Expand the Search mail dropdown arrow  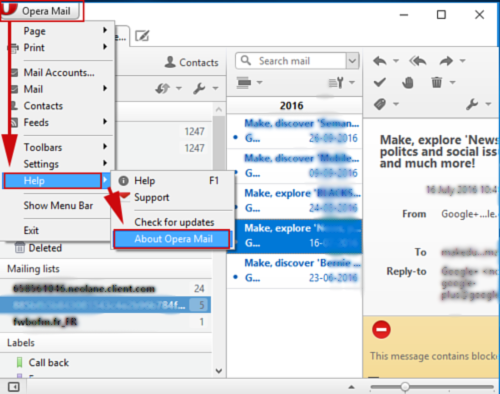coord(352,61)
